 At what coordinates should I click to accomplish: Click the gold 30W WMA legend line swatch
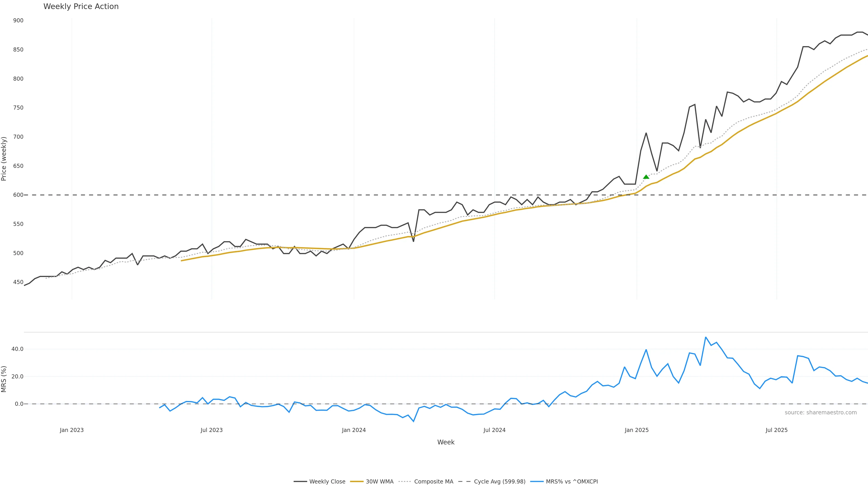coord(357,482)
